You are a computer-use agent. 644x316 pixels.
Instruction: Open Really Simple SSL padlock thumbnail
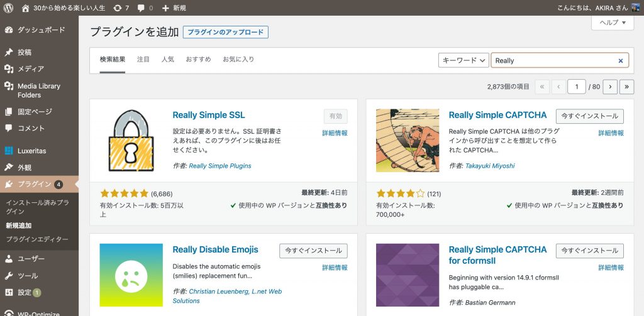tap(131, 141)
